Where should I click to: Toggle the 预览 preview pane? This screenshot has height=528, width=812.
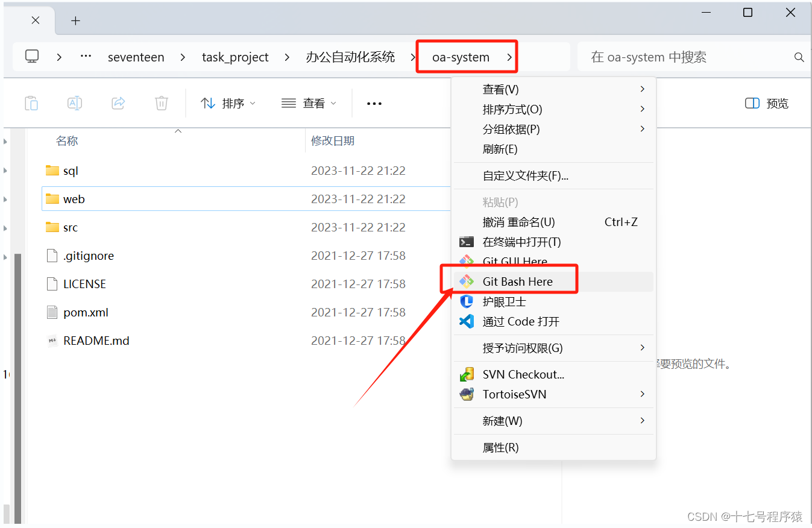pyautogui.click(x=767, y=103)
